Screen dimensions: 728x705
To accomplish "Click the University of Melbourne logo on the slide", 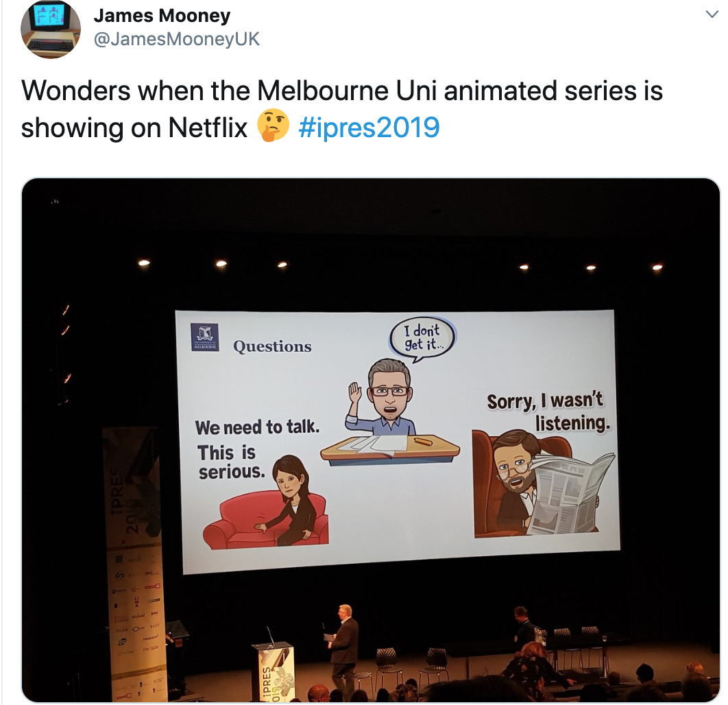I will pos(205,337).
